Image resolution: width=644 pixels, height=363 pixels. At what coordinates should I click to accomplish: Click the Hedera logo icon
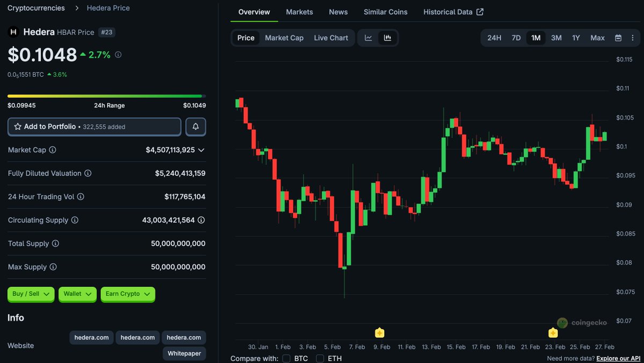click(x=13, y=32)
